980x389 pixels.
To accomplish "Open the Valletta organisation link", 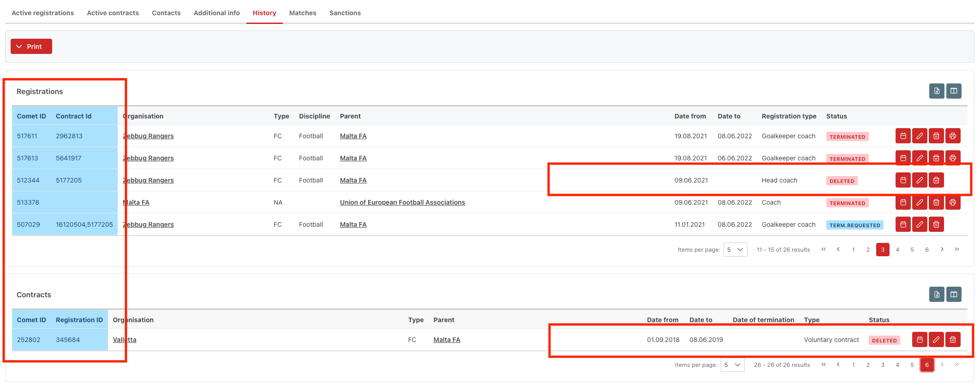I will tap(125, 340).
